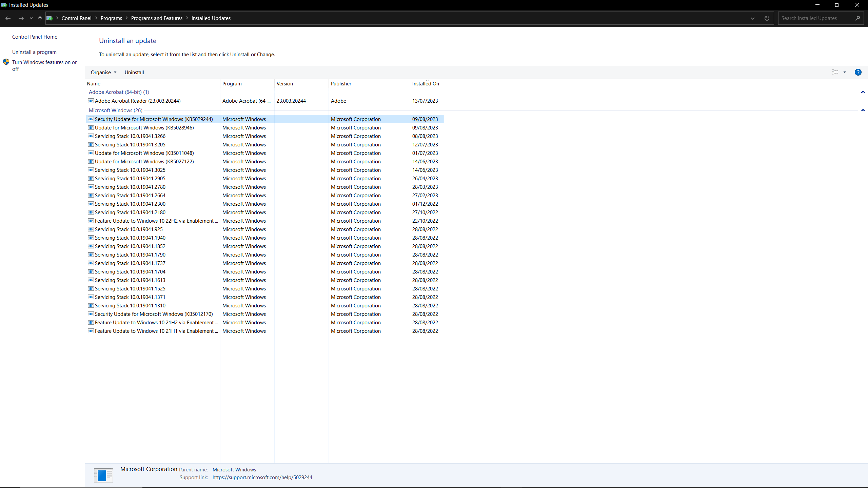Image resolution: width=868 pixels, height=488 pixels.
Task: Open help with the question mark icon
Action: (x=858, y=72)
